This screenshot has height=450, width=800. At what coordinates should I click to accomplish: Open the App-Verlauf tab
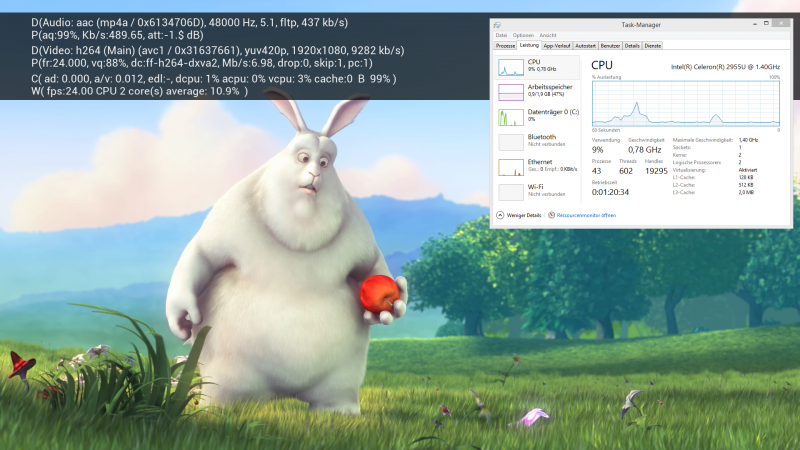557,46
